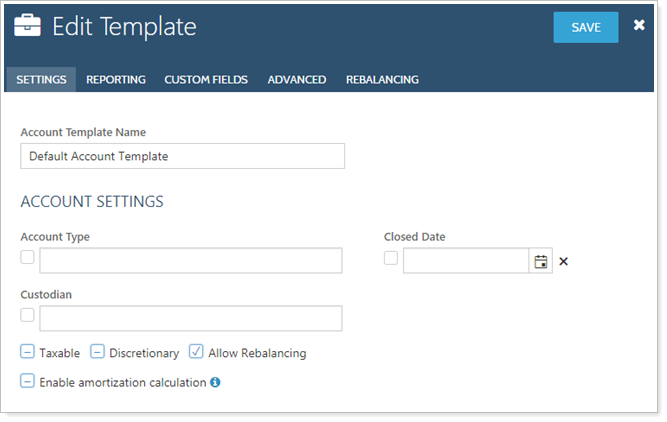Click the amortization calculation info icon
Viewport: 667px width, 422px height.
(x=215, y=382)
